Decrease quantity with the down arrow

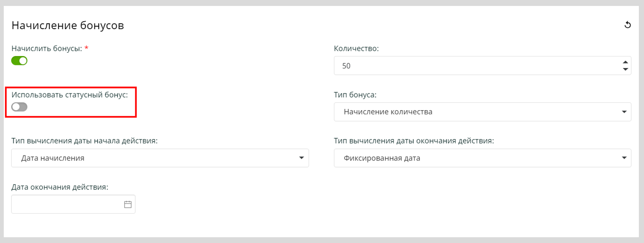click(x=625, y=69)
